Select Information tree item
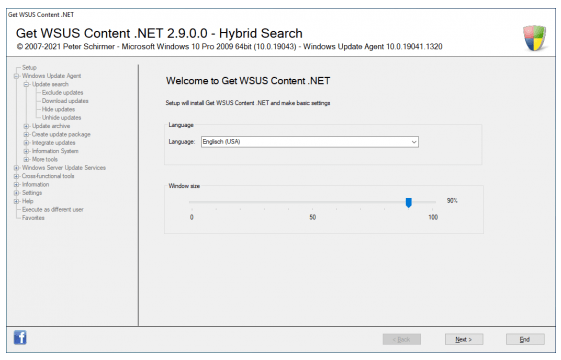 click(35, 184)
